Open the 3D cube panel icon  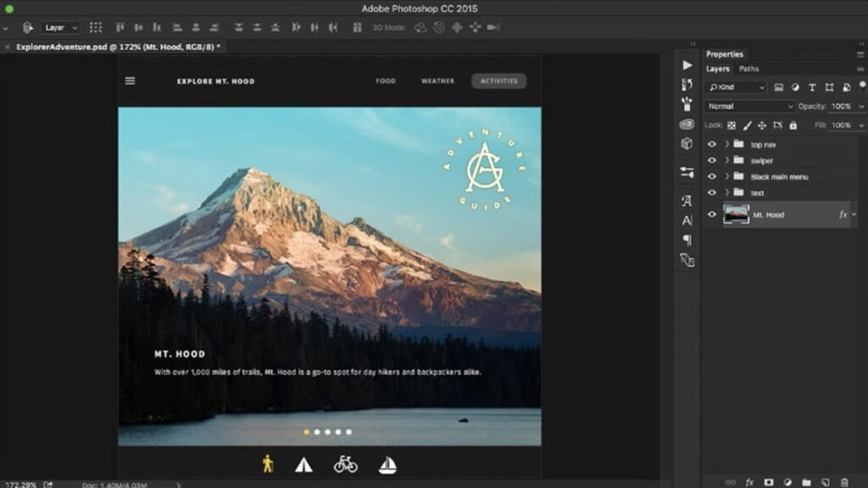(687, 143)
